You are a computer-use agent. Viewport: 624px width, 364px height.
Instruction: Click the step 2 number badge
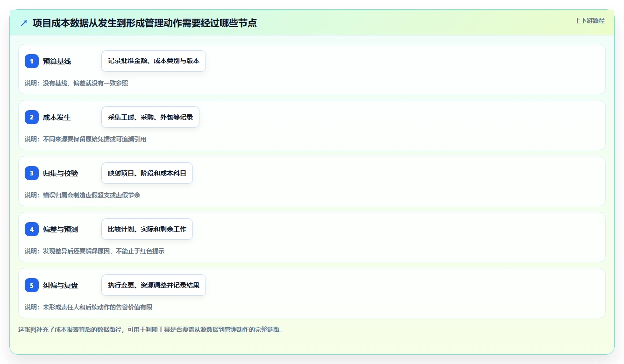point(32,117)
